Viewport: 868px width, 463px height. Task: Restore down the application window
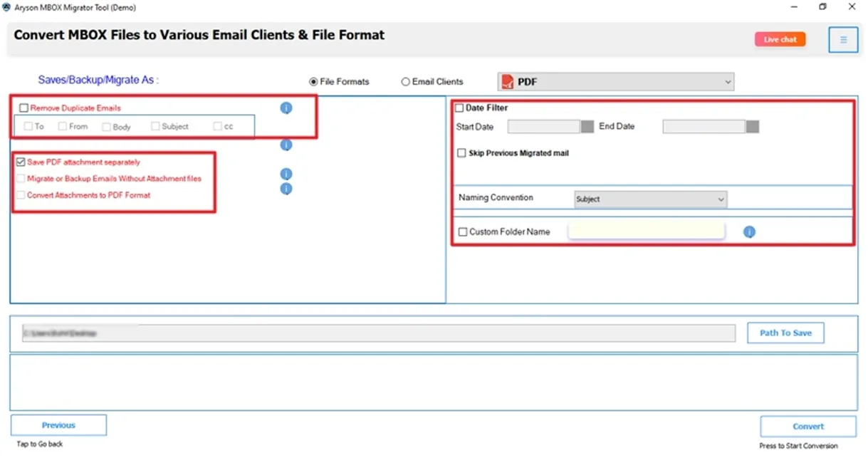point(822,7)
